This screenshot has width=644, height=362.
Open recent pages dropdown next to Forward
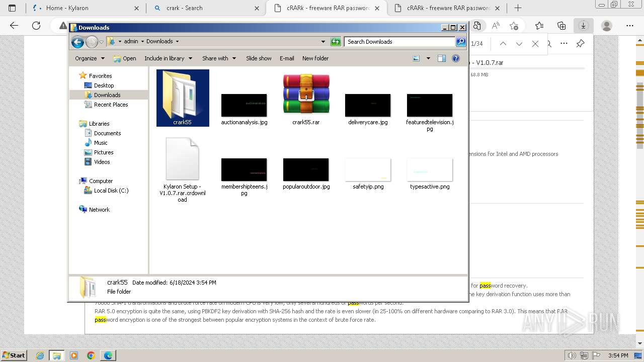[x=101, y=42]
